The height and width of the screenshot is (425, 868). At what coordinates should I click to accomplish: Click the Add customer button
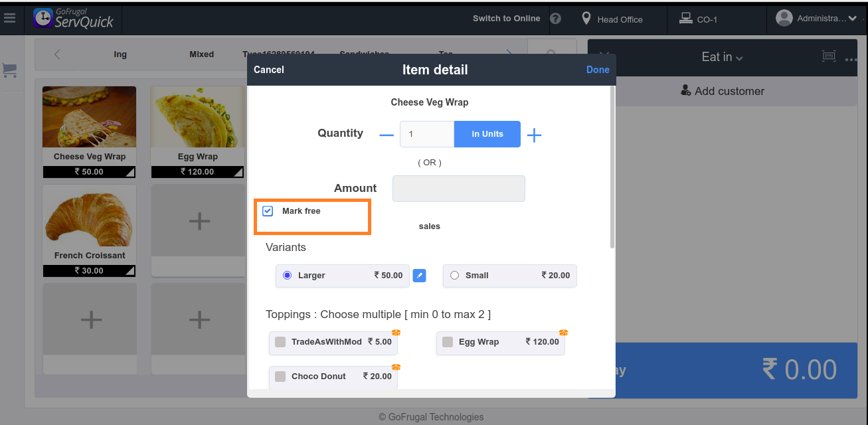723,91
